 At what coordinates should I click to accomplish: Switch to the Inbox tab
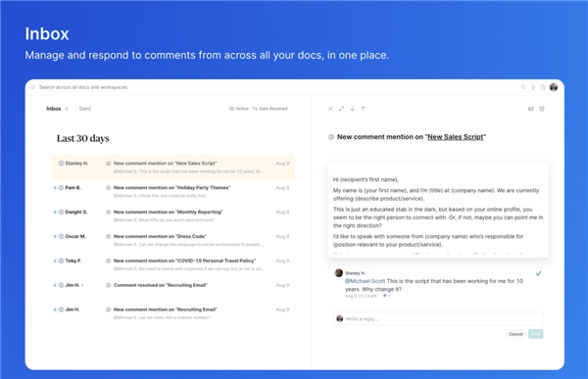point(54,109)
